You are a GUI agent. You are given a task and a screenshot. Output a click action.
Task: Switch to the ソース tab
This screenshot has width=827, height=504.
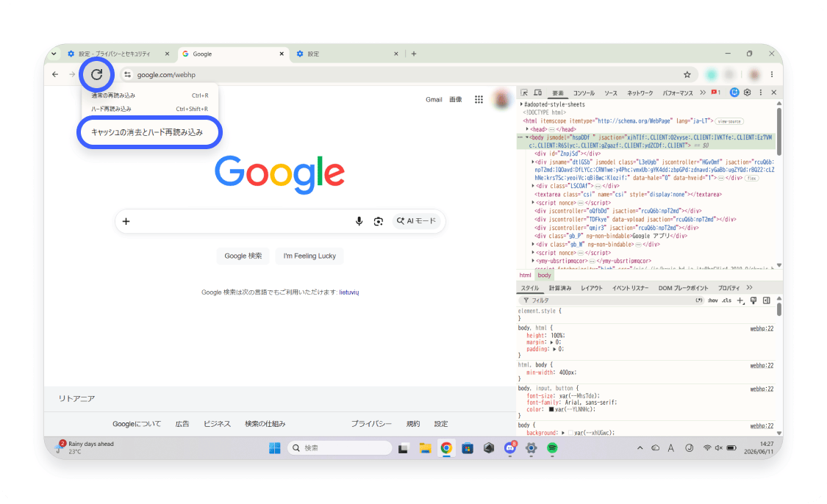click(x=611, y=93)
